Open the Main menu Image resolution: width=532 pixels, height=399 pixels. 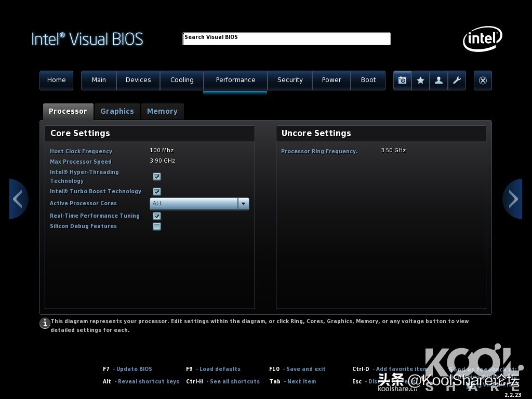pos(99,80)
